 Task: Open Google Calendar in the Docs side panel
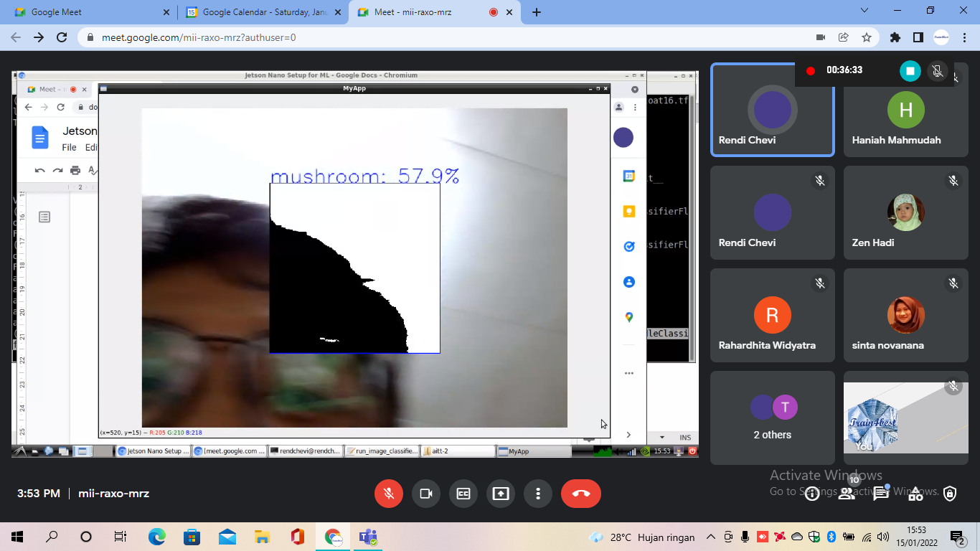(629, 176)
